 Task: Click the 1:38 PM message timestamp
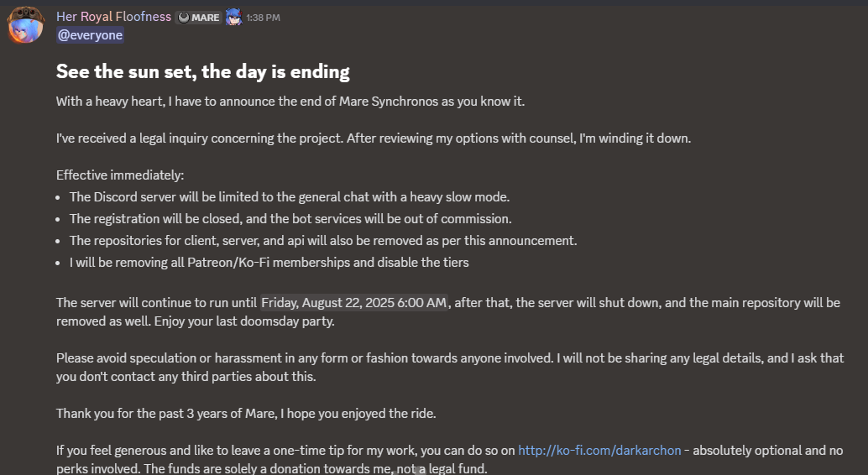tap(264, 18)
